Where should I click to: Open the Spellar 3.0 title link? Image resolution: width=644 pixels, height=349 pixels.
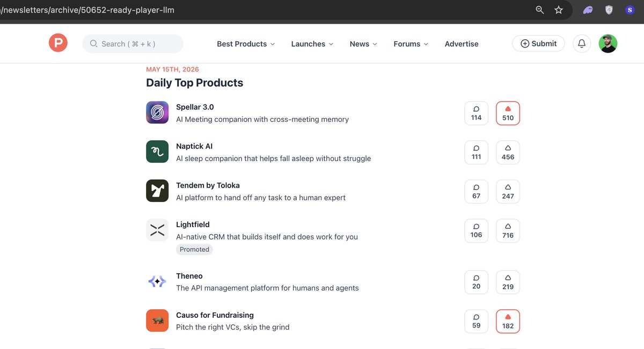pyautogui.click(x=195, y=107)
